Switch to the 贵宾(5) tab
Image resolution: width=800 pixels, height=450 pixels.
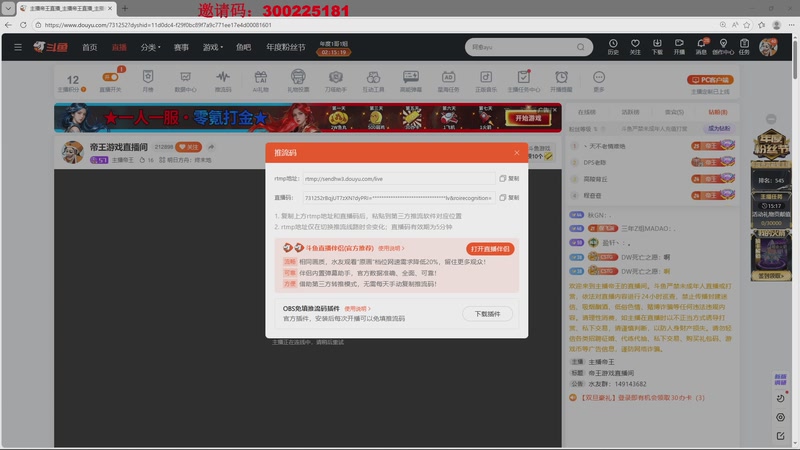(x=674, y=112)
